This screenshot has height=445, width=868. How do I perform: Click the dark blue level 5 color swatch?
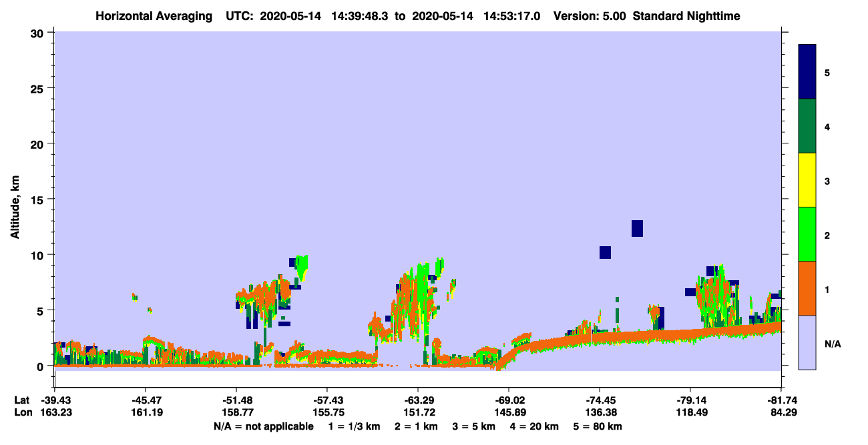(x=807, y=71)
